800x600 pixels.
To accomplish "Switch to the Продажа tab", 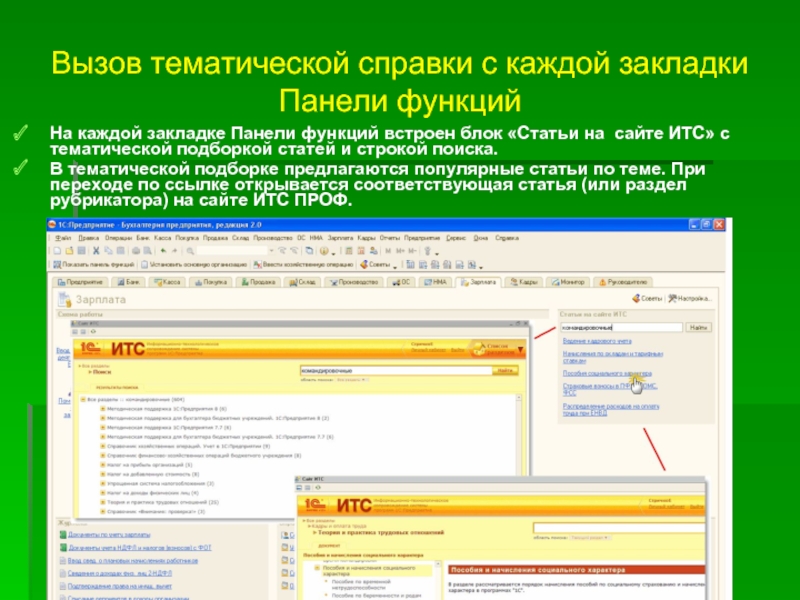I will tap(259, 282).
